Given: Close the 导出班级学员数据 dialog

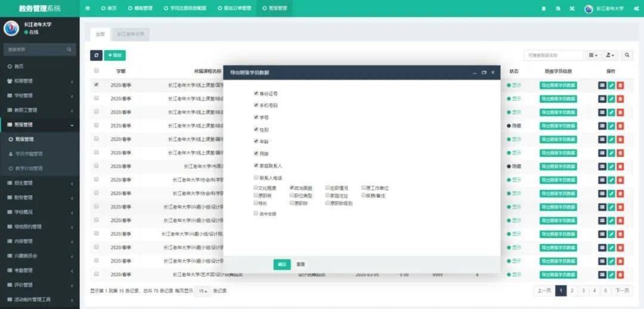Looking at the screenshot, I should 493,72.
